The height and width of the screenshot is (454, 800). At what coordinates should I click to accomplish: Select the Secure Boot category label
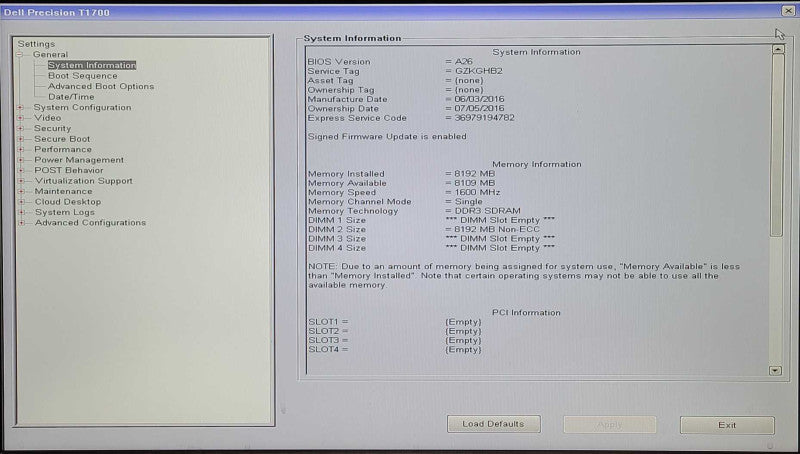pos(62,139)
